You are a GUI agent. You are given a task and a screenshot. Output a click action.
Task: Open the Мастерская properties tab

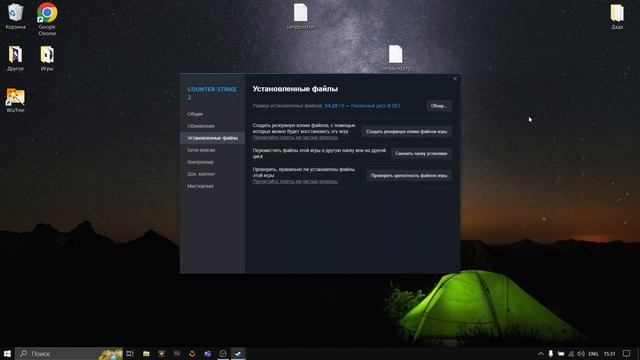tap(212, 186)
